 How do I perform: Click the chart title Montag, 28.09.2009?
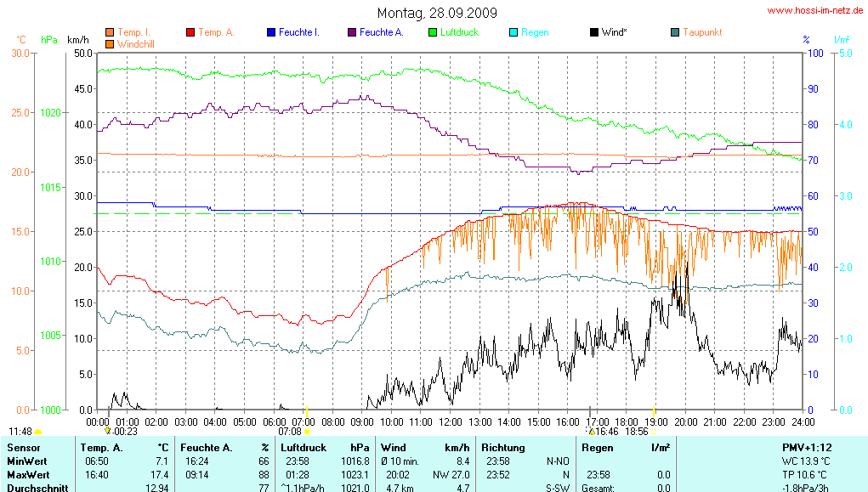(x=438, y=14)
